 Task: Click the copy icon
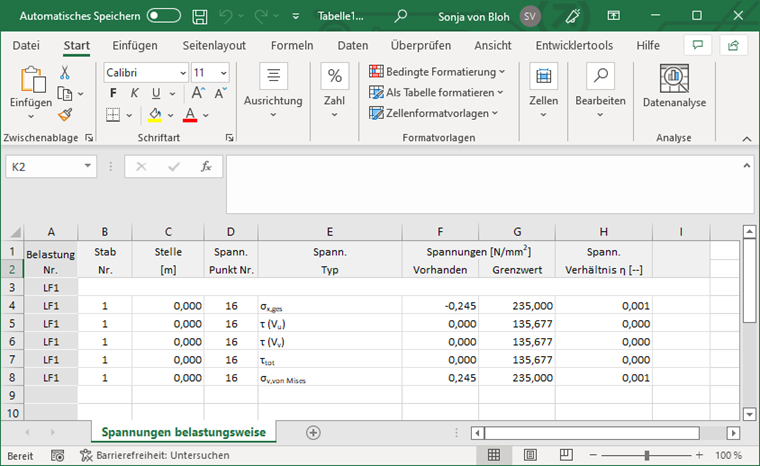tap(65, 94)
